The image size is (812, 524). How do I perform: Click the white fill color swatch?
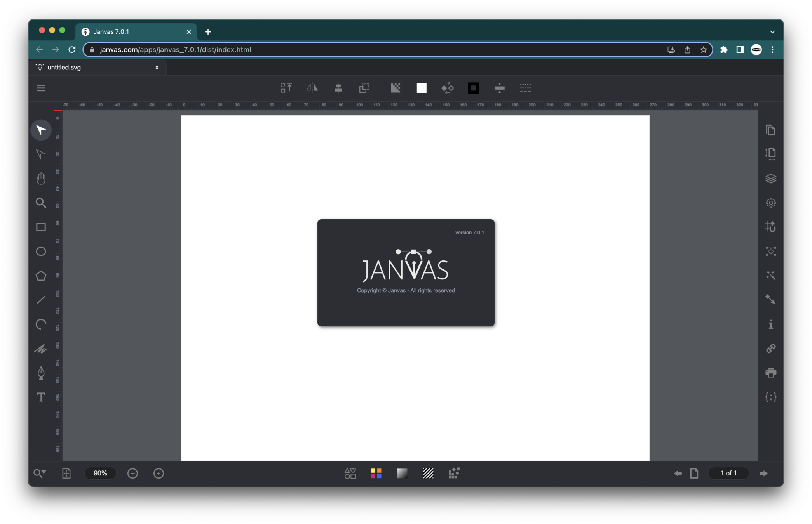[422, 88]
